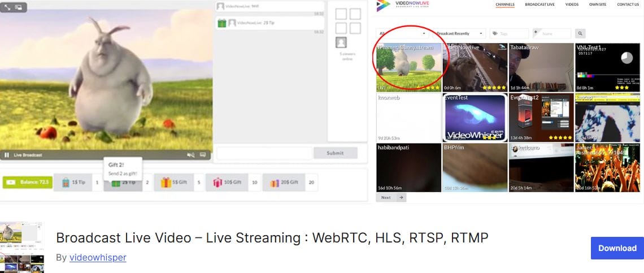The height and width of the screenshot is (273, 644).
Task: Open the IPcameraBunny.stream channel thumbnail
Action: pos(409,67)
